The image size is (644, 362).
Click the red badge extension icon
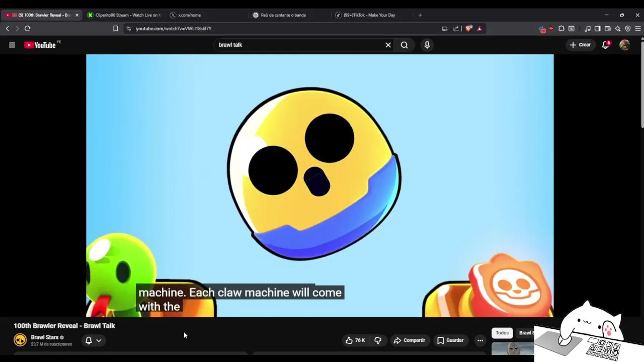[542, 29]
